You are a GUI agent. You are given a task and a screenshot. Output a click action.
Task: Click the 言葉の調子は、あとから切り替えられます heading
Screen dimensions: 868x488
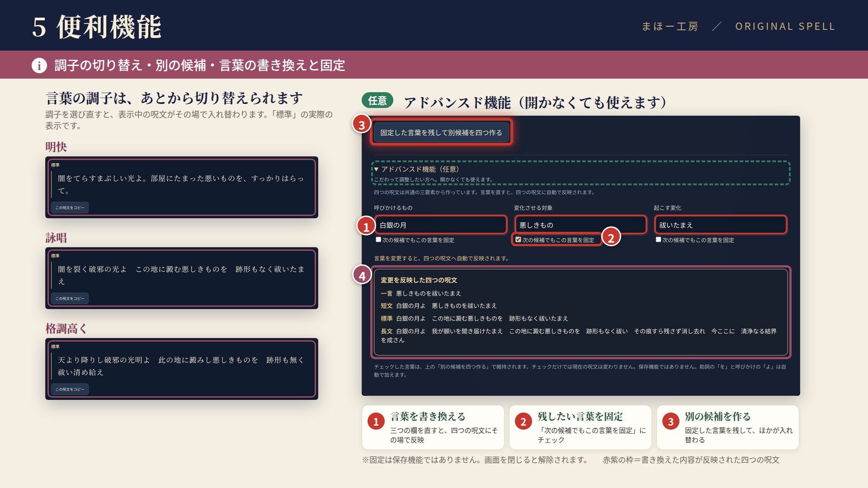[174, 98]
